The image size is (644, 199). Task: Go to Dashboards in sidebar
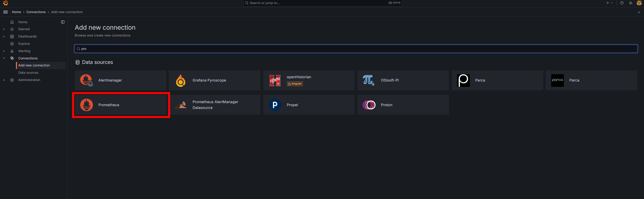point(27,36)
